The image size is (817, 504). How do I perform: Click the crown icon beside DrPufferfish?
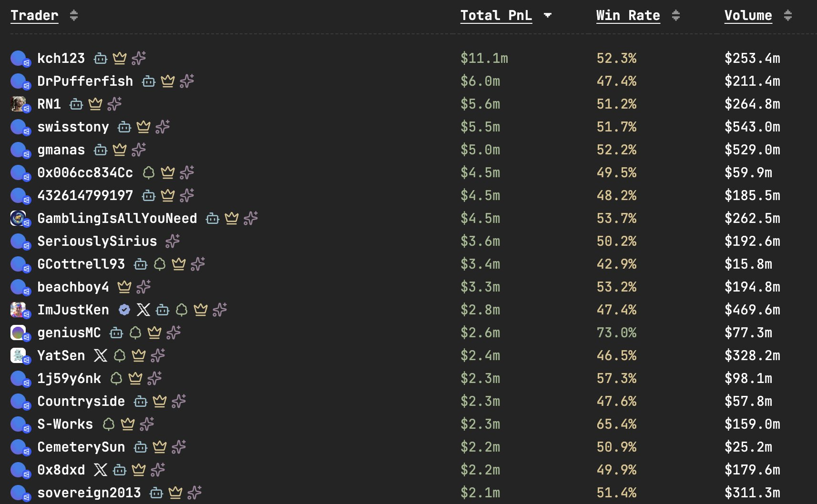coord(168,81)
